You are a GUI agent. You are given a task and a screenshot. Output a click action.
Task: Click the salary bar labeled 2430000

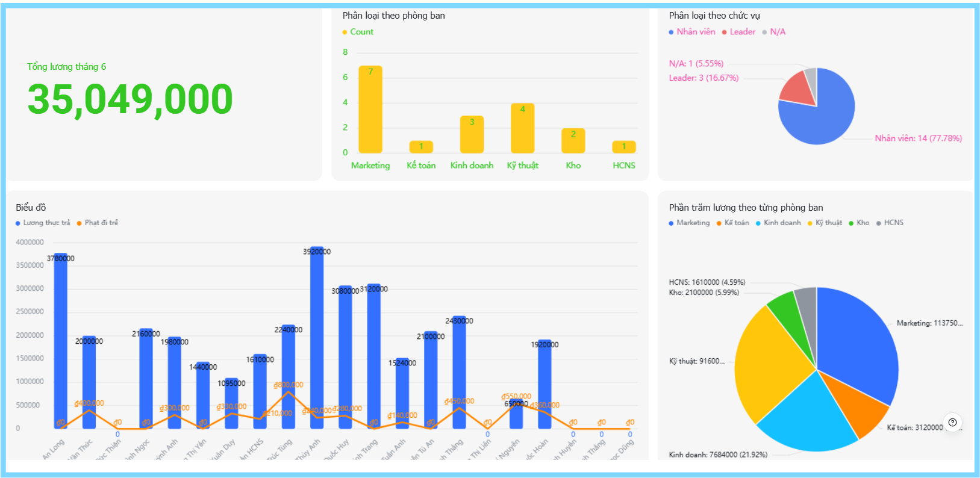[x=459, y=372]
